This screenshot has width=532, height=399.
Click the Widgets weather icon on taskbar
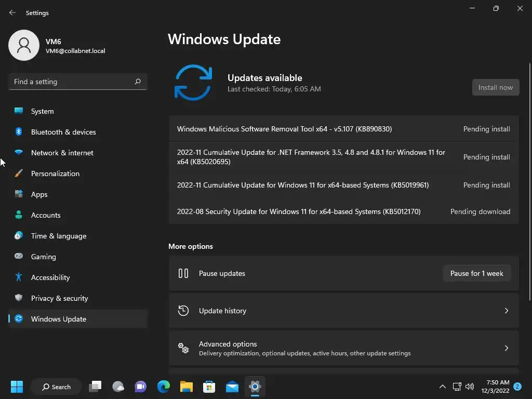click(118, 387)
